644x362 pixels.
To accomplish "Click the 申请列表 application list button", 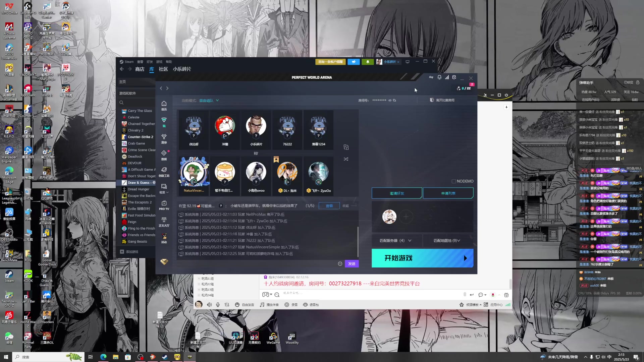I will point(448,193).
